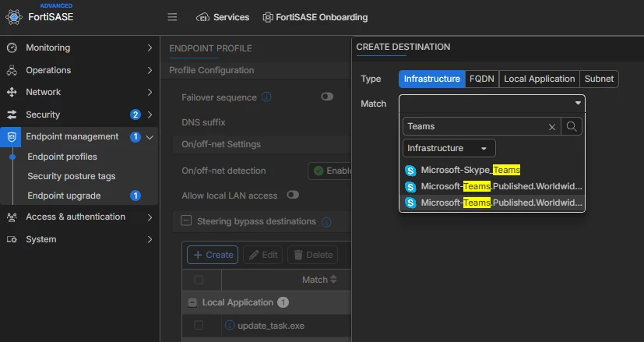Toggle the Failover sequence switch
Screen dimensions: 644x342
tap(327, 97)
